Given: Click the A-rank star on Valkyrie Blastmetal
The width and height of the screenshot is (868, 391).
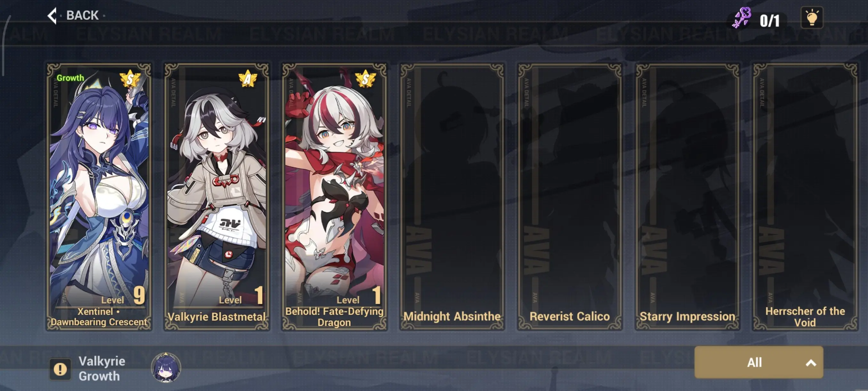Looking at the screenshot, I should pyautogui.click(x=248, y=79).
